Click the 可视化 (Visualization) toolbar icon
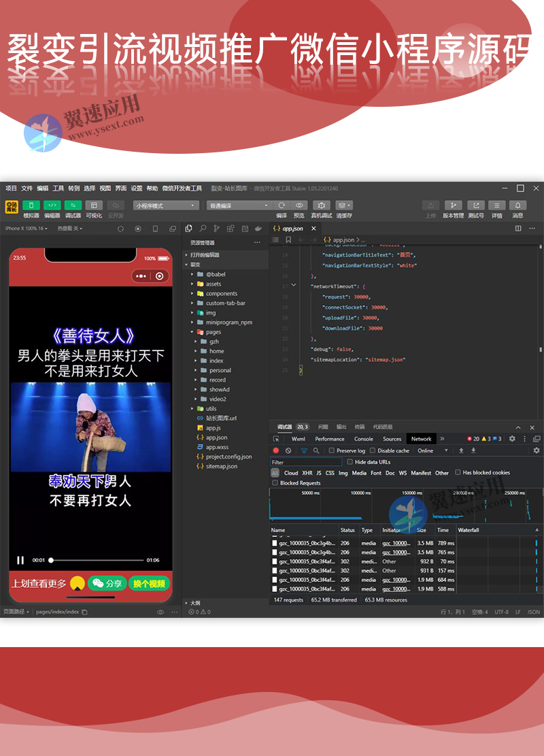Image resolution: width=544 pixels, height=756 pixels. (x=94, y=206)
